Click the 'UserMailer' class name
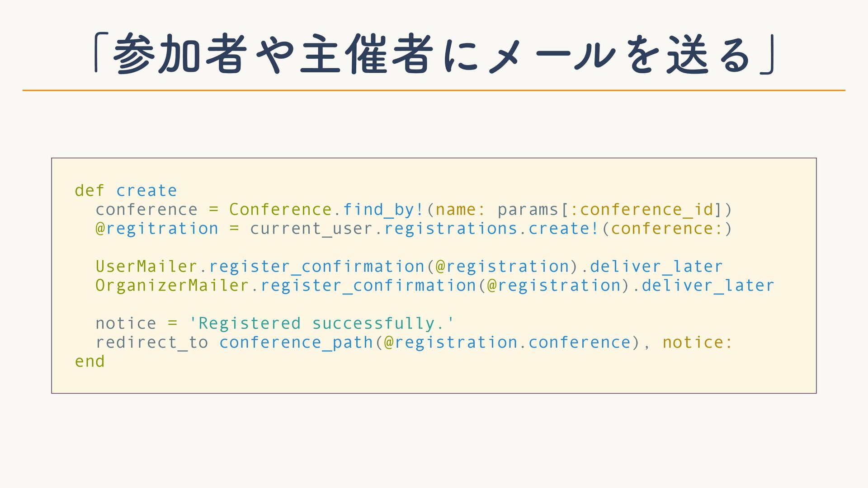The image size is (868, 488). 146,267
